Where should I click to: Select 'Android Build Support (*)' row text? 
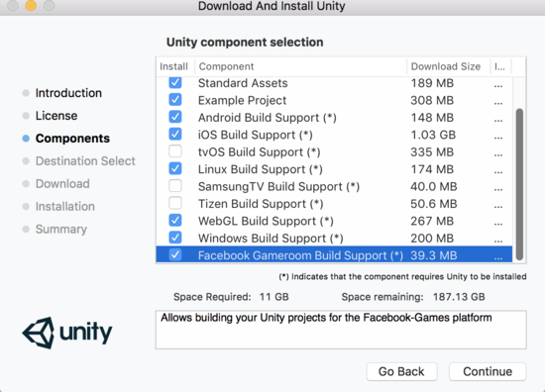coord(268,118)
